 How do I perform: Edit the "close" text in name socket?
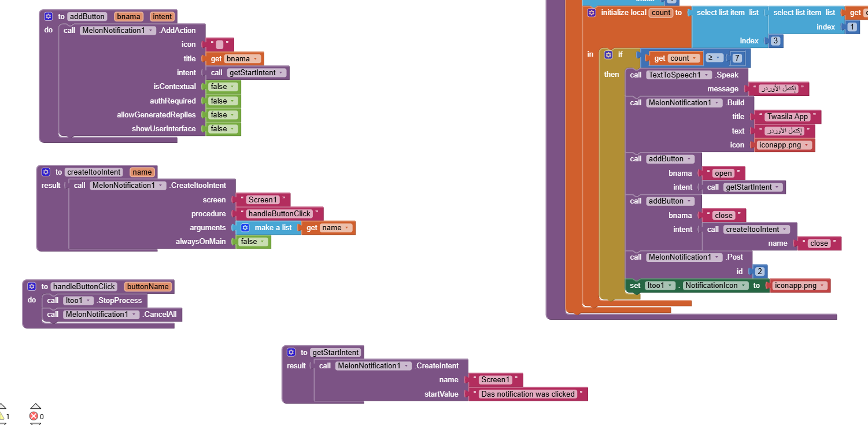click(819, 243)
